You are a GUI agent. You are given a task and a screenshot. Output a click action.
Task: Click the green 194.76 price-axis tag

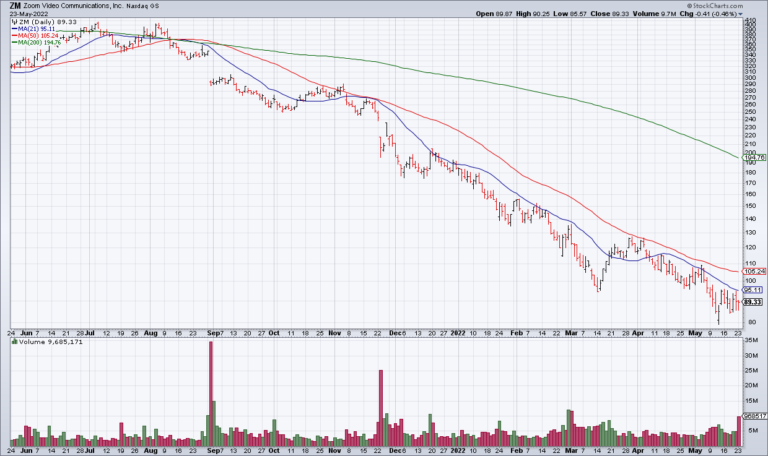pos(754,157)
